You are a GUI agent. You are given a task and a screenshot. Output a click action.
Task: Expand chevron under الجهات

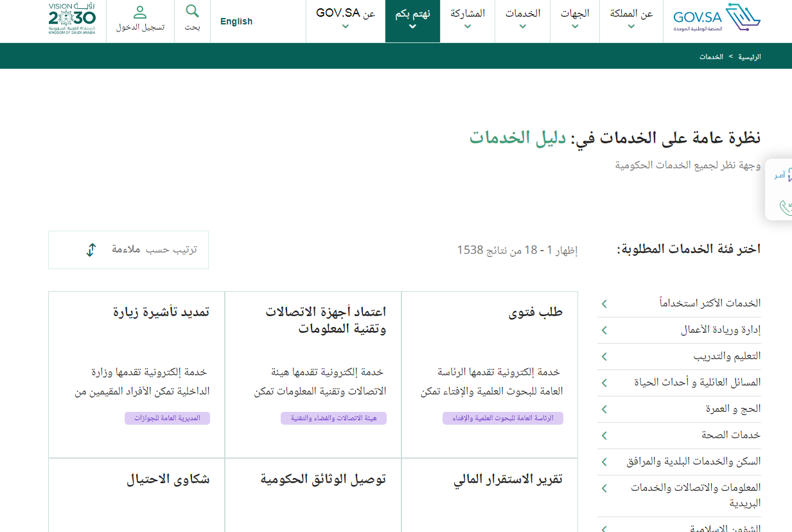point(575,26)
